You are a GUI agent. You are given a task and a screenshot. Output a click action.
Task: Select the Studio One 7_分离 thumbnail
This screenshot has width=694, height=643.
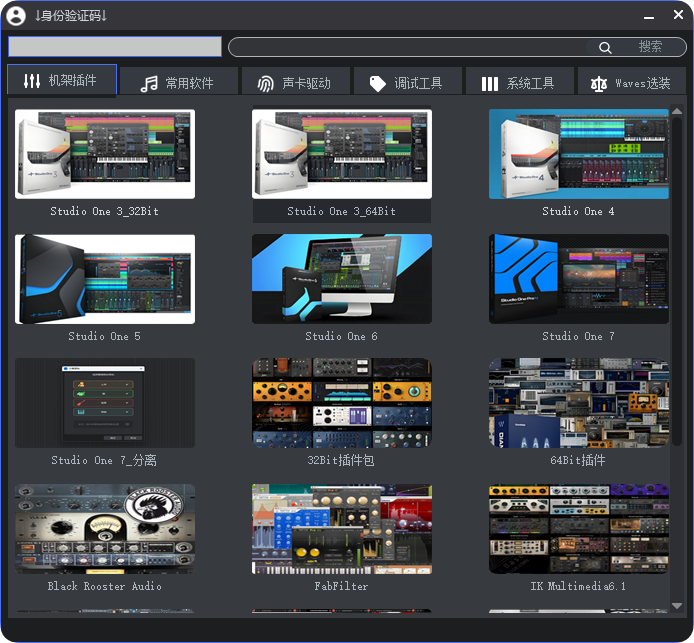[105, 403]
